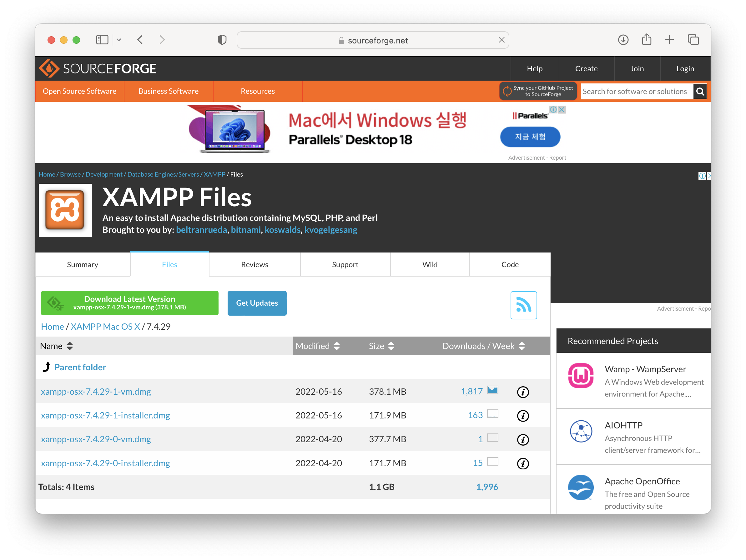Open info for xampp-osx-7.4.29-1-vm.dmg
The height and width of the screenshot is (560, 746).
tap(523, 392)
